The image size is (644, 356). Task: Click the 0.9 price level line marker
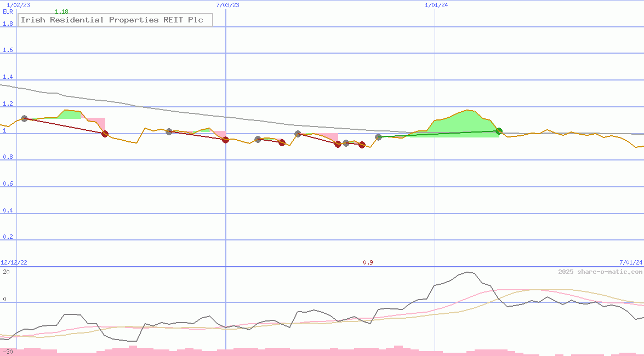click(367, 262)
